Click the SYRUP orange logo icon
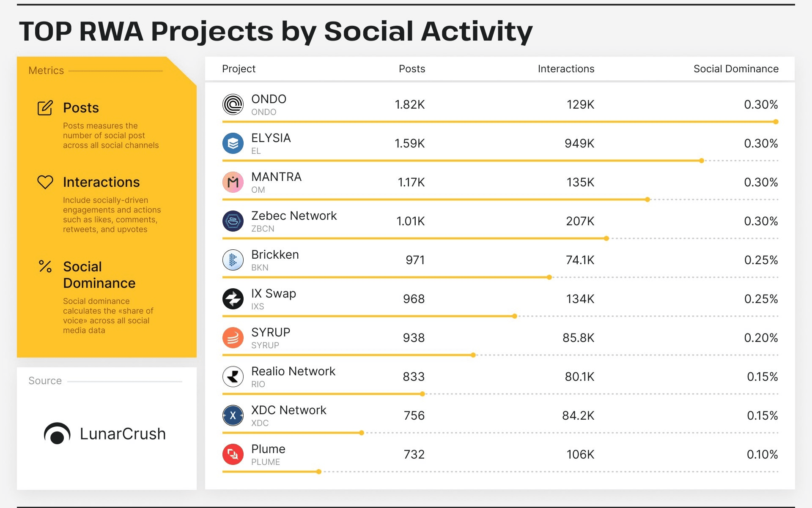Viewport: 812px width, 508px height. (233, 338)
